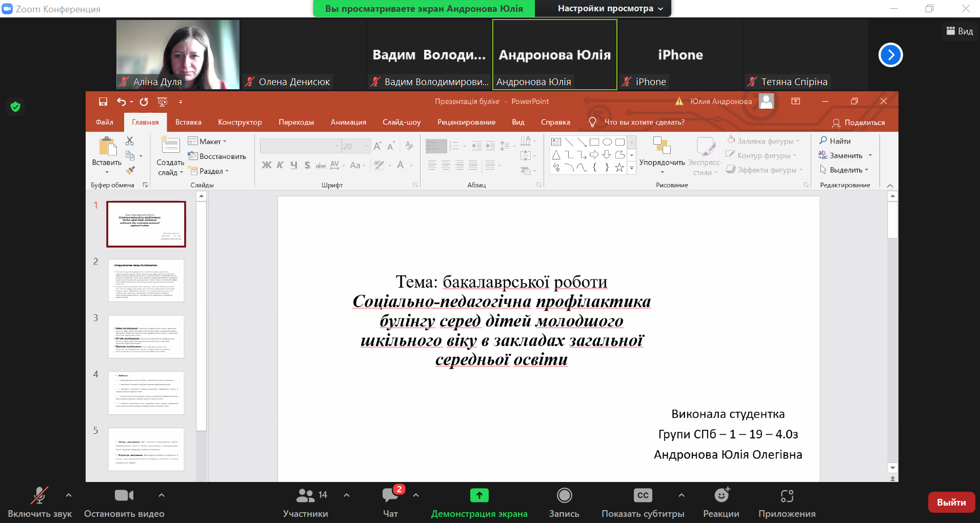Click the green Share Screen icon

[x=479, y=496]
